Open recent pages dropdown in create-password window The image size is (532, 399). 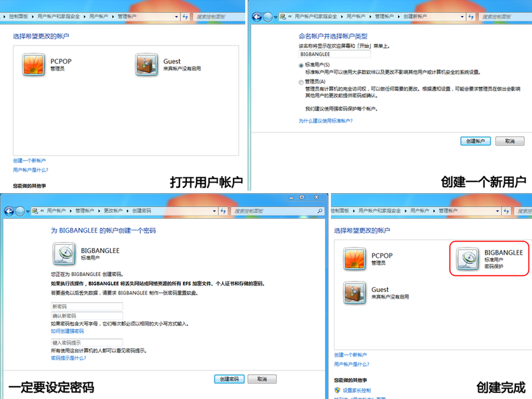pyautogui.click(x=28, y=212)
